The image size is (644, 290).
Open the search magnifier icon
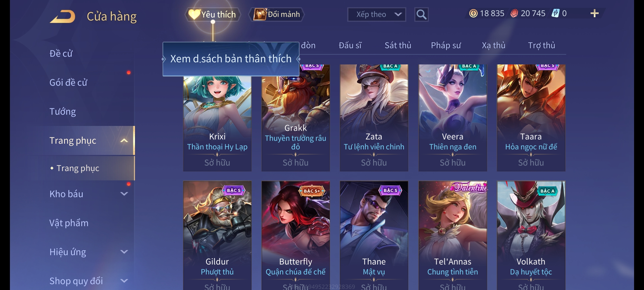pyautogui.click(x=421, y=15)
